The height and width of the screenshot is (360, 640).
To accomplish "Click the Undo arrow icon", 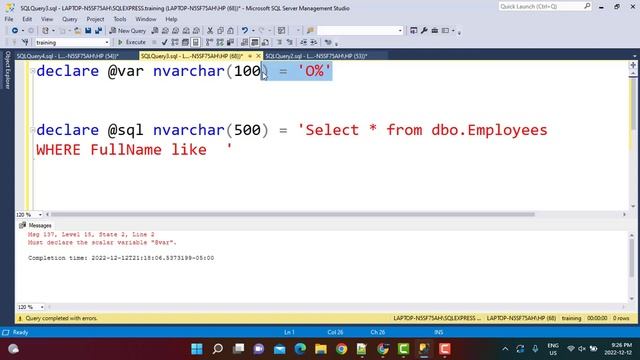I will 244,31.
